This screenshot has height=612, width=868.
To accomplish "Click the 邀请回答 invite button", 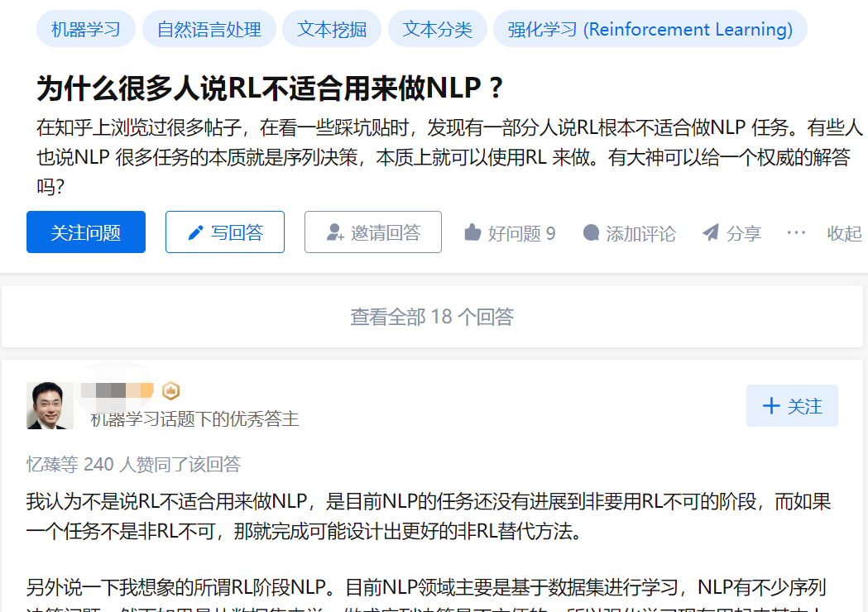I will pos(373,232).
